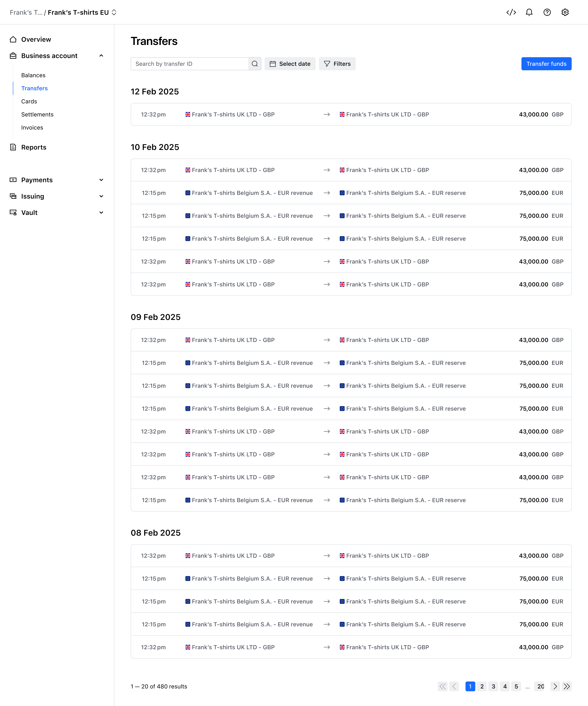The width and height of the screenshot is (588, 706).
Task: Jump to first results page arrow
Action: click(x=442, y=686)
